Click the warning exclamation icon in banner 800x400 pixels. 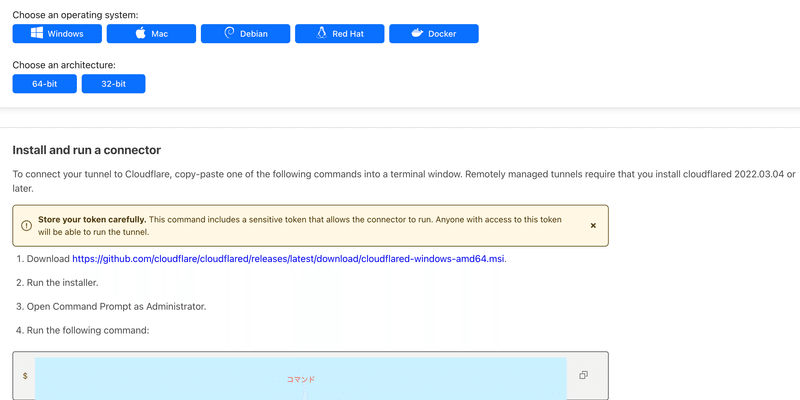tap(26, 226)
